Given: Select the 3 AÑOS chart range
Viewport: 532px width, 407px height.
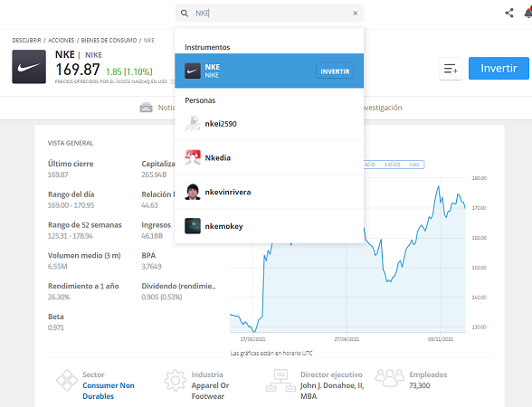Looking at the screenshot, I should [392, 165].
